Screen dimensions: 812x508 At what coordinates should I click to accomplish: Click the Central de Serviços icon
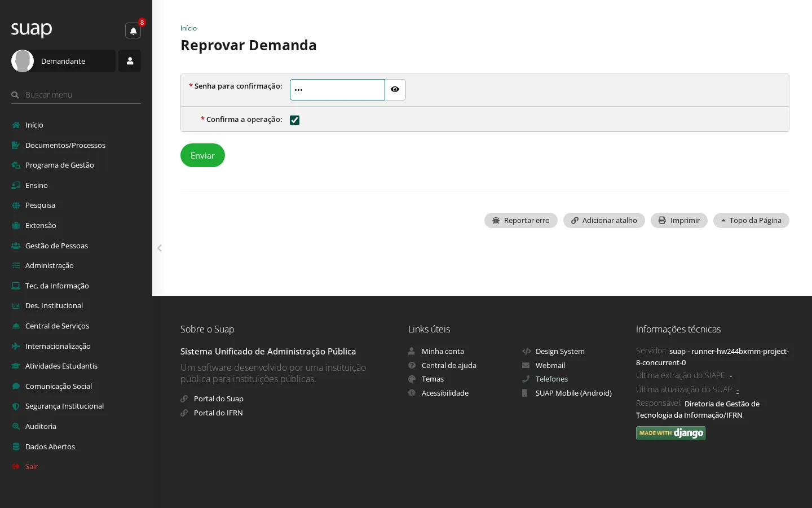[16, 326]
